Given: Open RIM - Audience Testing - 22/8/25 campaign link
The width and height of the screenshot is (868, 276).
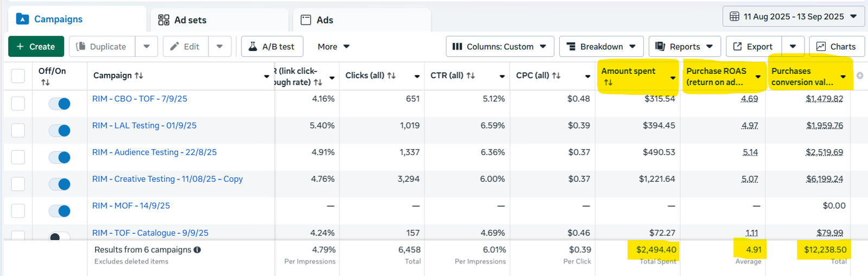Looking at the screenshot, I should [155, 152].
